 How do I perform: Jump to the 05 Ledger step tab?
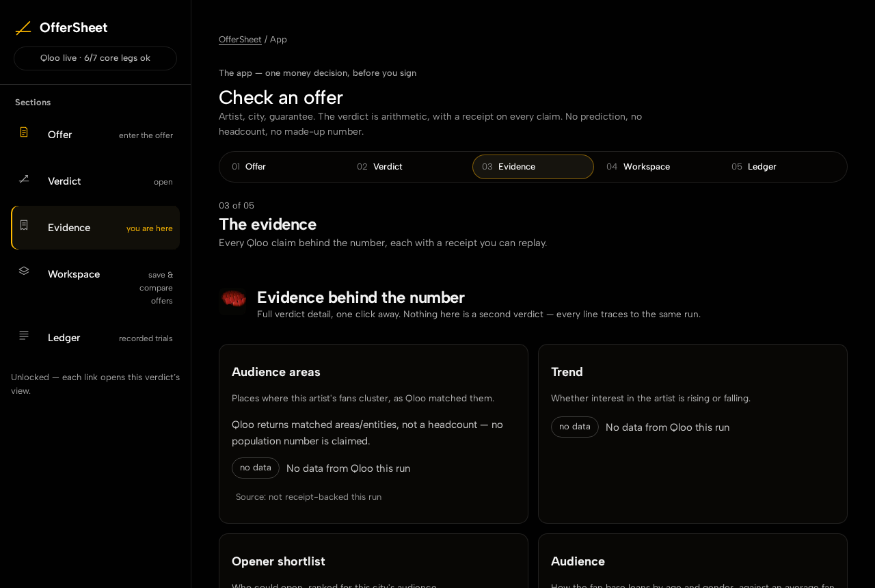coord(783,167)
